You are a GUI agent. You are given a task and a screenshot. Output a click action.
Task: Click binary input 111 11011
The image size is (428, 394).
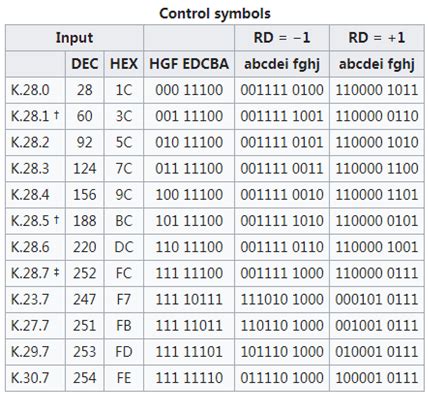click(189, 325)
